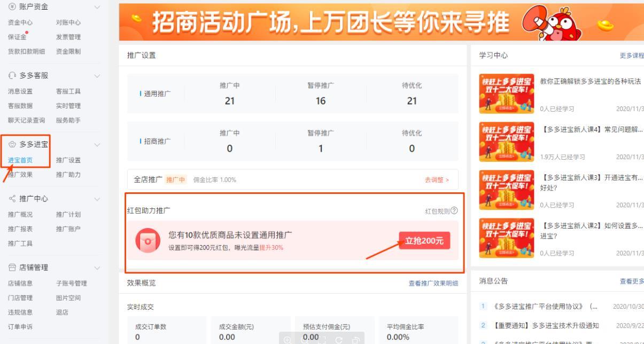The width and height of the screenshot is (644, 344).
Task: Select 推广工具 menu item
Action: [20, 244]
